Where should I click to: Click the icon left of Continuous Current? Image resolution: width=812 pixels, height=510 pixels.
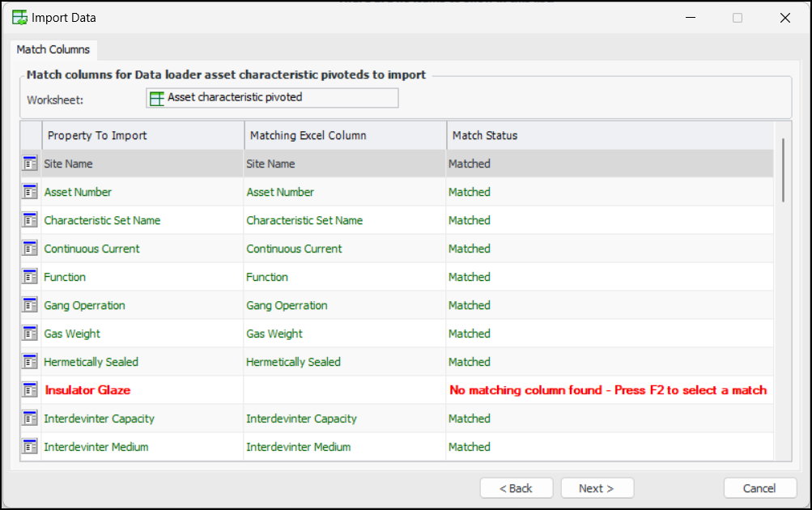pyautogui.click(x=30, y=249)
